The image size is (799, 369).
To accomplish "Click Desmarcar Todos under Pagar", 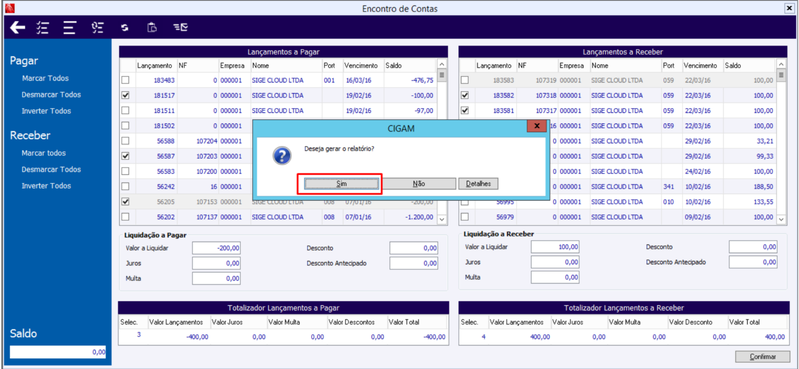I will 51,95.
